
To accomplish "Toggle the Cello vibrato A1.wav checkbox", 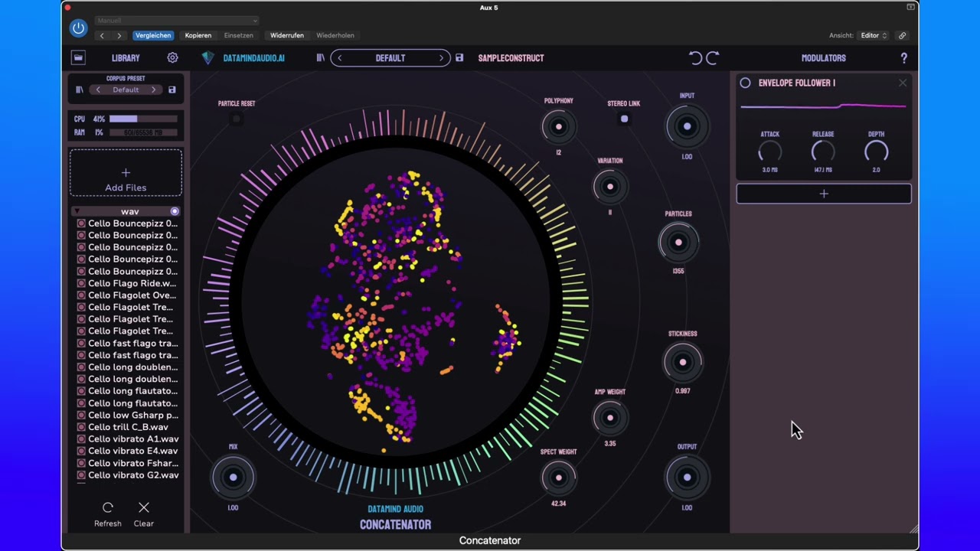I will 81,439.
